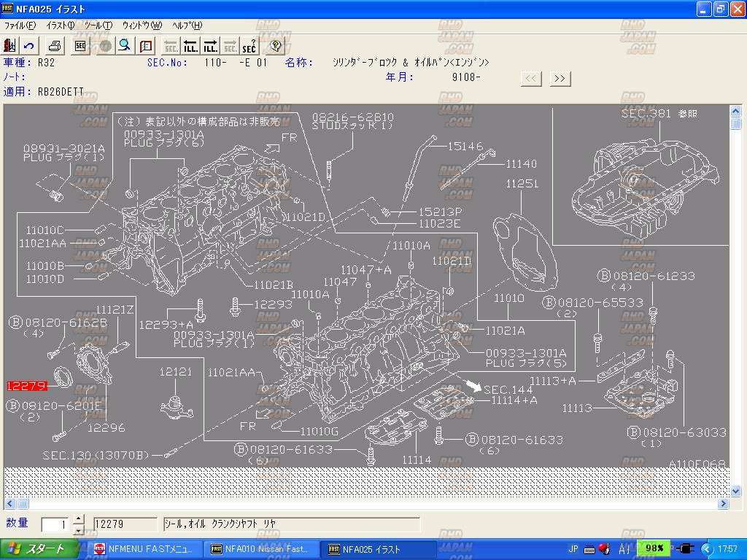Click the >> next page button

tap(560, 78)
